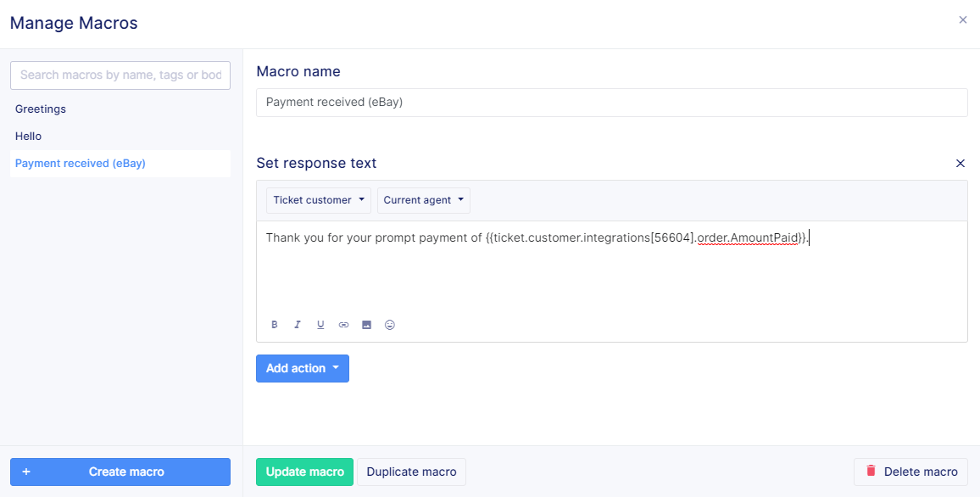
Task: Remove the Set response text action
Action: 960,164
